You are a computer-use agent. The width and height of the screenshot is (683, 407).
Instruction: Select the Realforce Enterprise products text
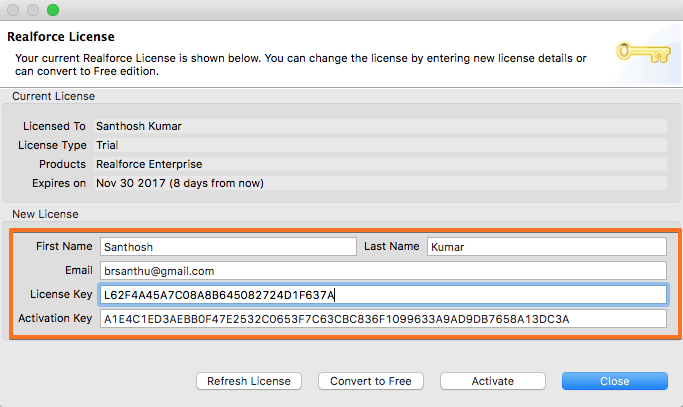tap(149, 164)
